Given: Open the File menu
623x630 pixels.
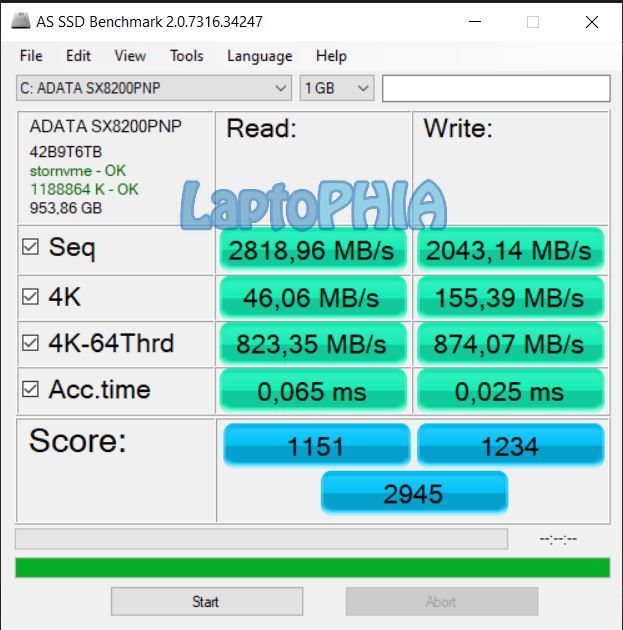Looking at the screenshot, I should click(x=31, y=56).
